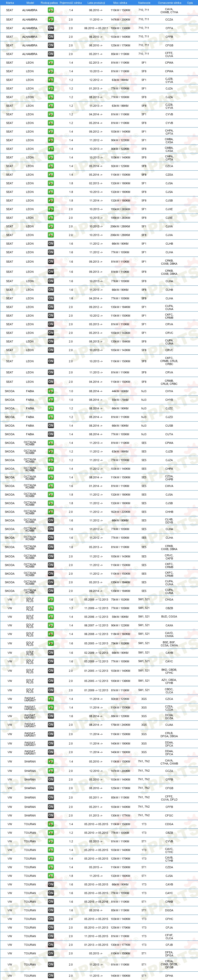Viewport: 198px width, 980px height.
Task: Click the petrol icon in Touran CDGA row
Action: pos(51,824)
